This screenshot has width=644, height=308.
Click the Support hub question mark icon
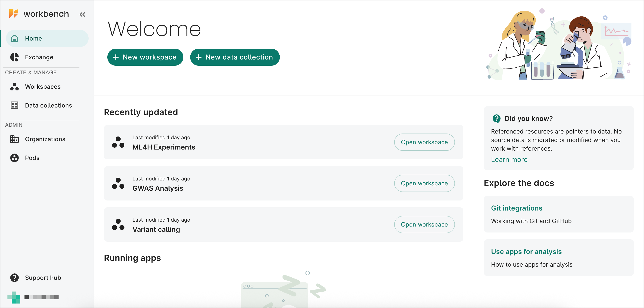pyautogui.click(x=14, y=278)
